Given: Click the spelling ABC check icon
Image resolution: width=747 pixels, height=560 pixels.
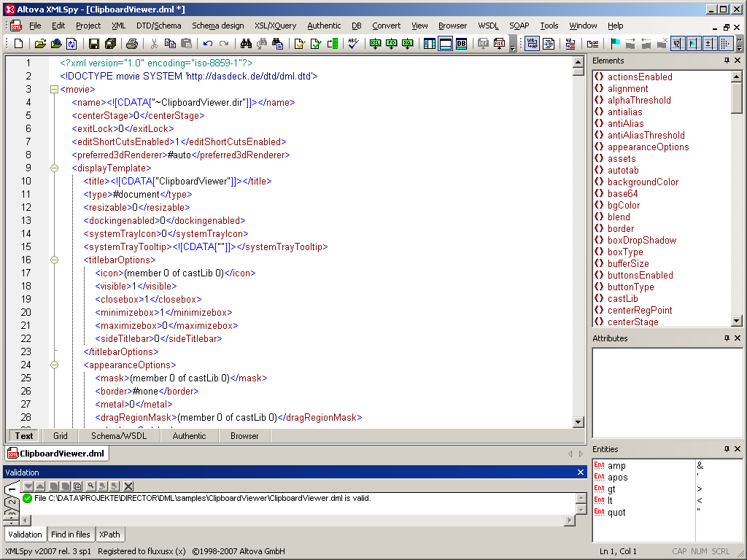Looking at the screenshot, I should [354, 44].
